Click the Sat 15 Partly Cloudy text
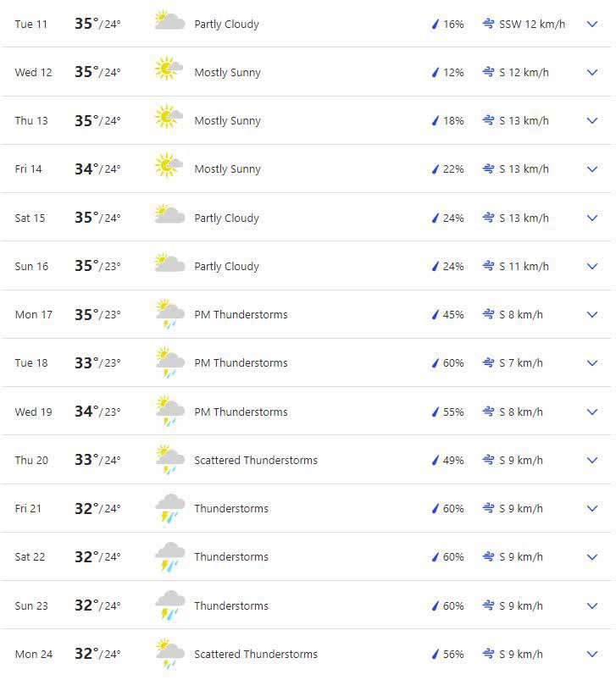 226,218
